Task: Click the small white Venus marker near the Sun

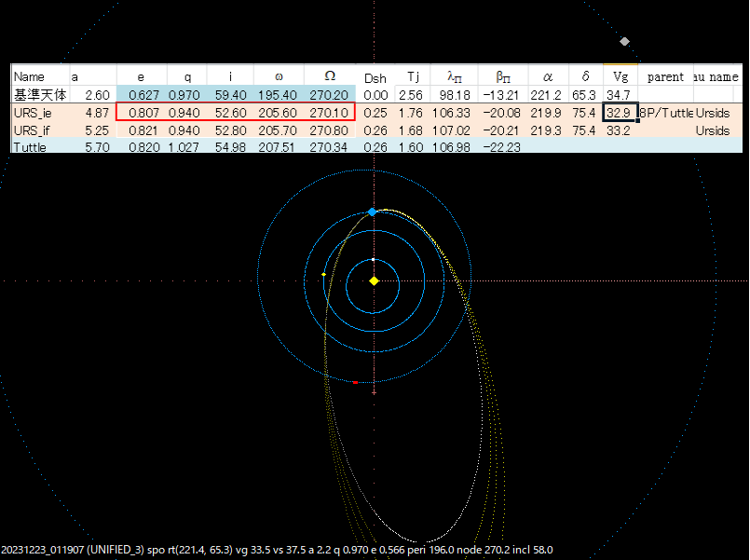Action: (x=373, y=259)
